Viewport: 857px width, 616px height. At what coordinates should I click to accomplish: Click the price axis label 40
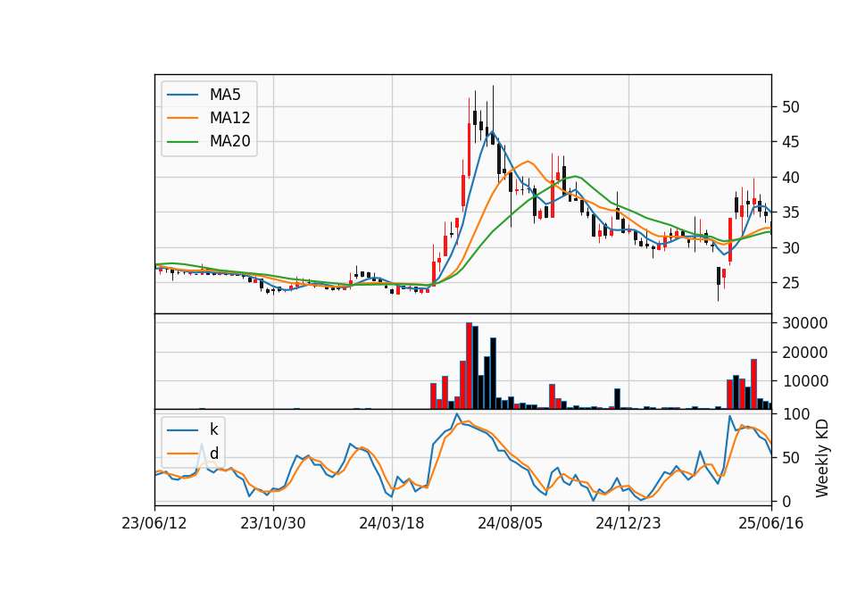pos(791,178)
